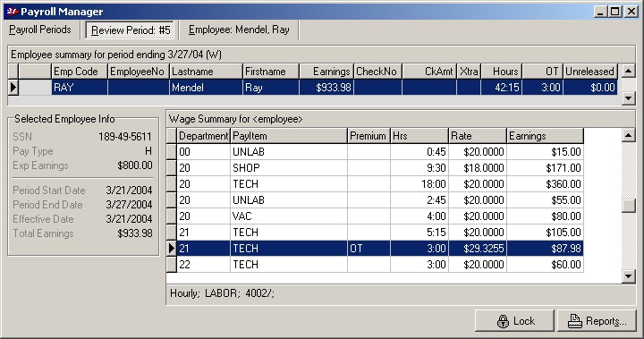
Task: Minimize the Payroll Manager window
Action: point(600,12)
